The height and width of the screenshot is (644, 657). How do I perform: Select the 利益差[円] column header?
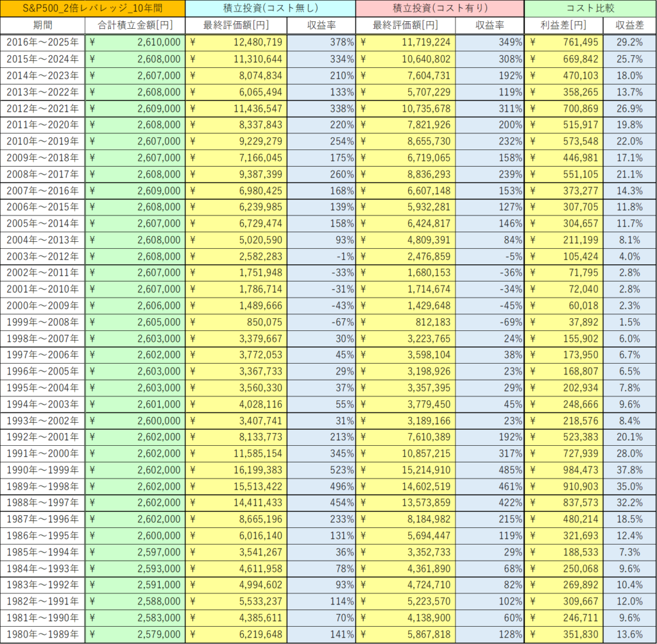563,26
